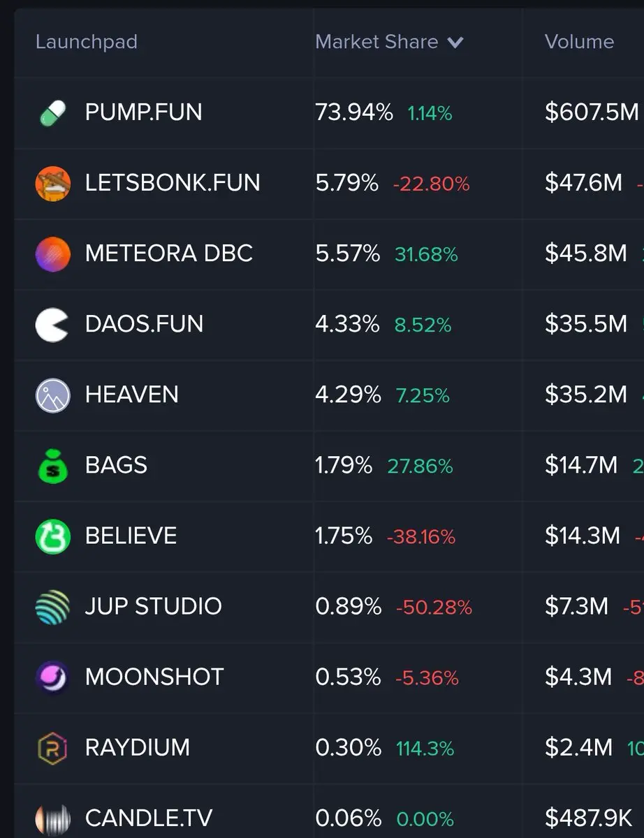Click the MOONSHOT moon icon
The height and width of the screenshot is (838, 644).
click(x=53, y=677)
